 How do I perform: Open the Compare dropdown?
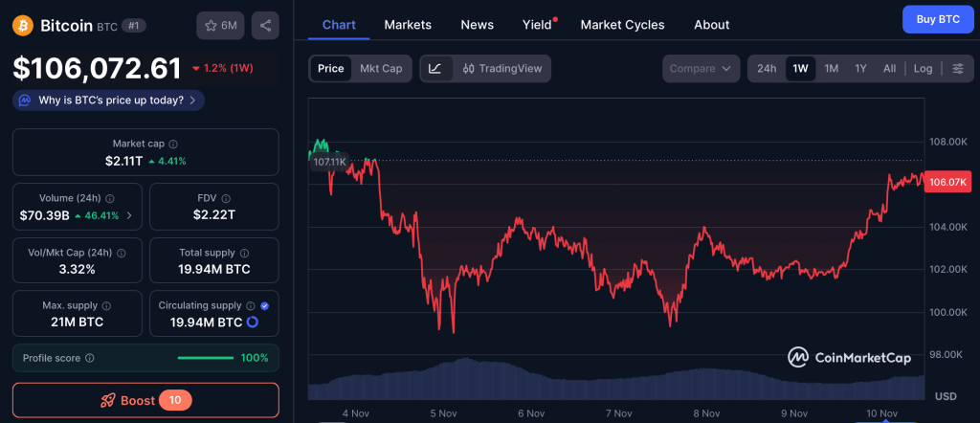point(702,69)
